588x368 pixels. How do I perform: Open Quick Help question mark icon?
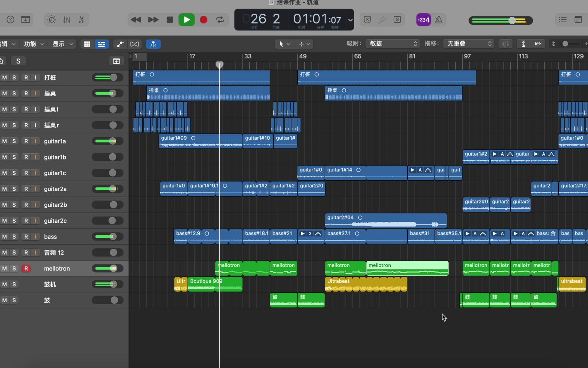pos(11,20)
